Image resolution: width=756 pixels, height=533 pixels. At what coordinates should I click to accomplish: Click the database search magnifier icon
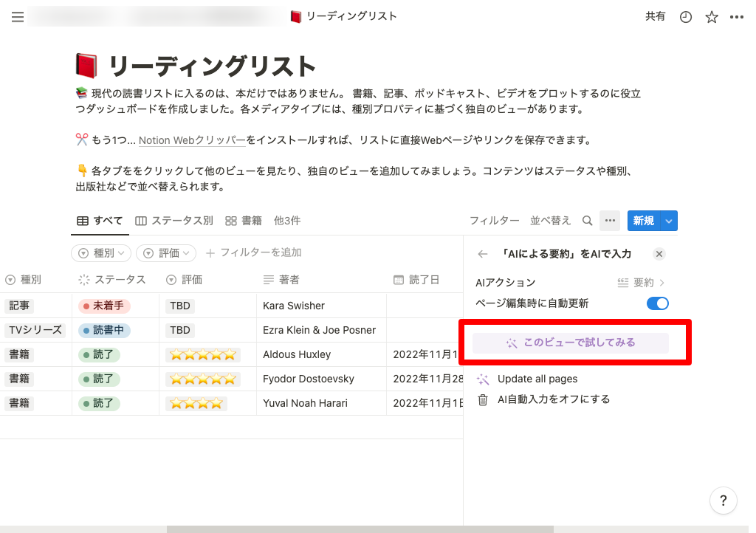[x=588, y=221]
